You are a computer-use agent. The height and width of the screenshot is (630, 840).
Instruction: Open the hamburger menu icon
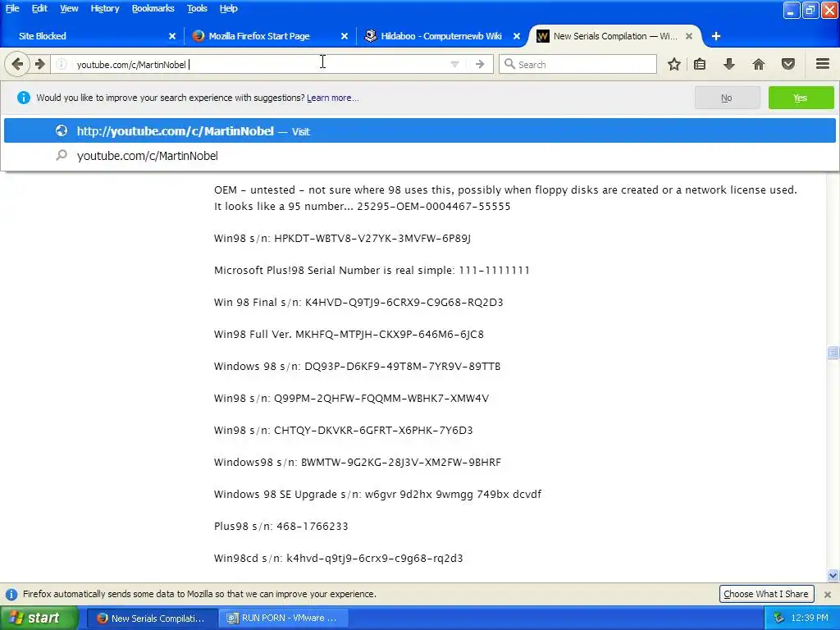pos(822,64)
